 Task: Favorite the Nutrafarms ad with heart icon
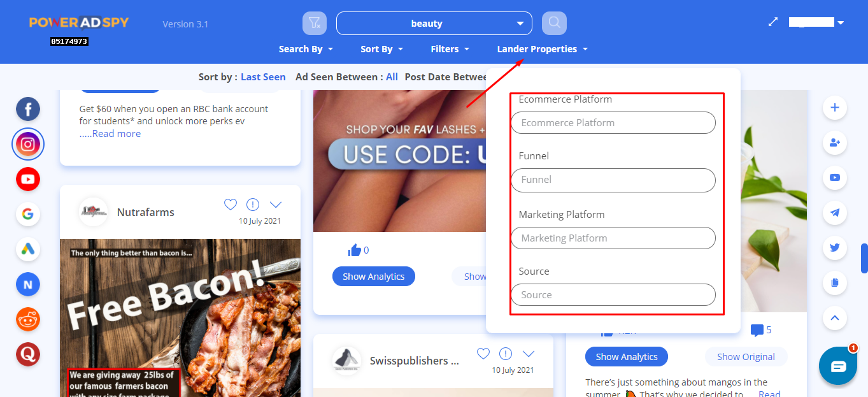(x=231, y=205)
